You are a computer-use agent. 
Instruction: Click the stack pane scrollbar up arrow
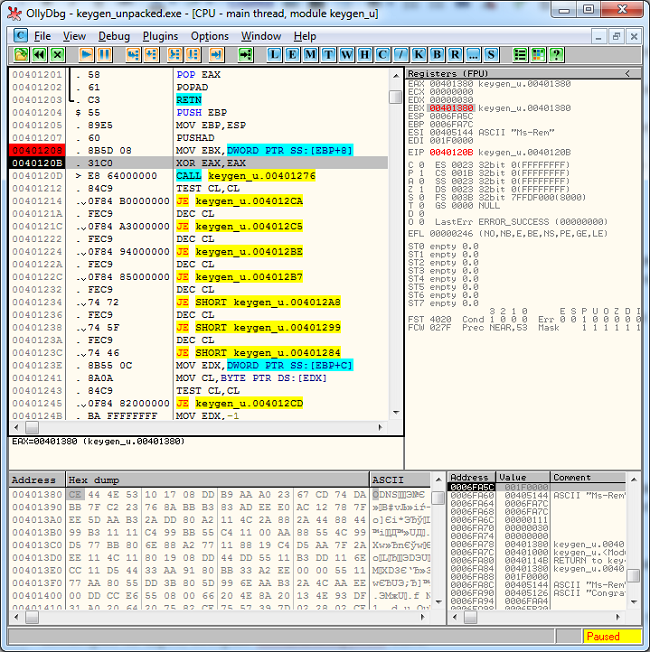point(634,479)
